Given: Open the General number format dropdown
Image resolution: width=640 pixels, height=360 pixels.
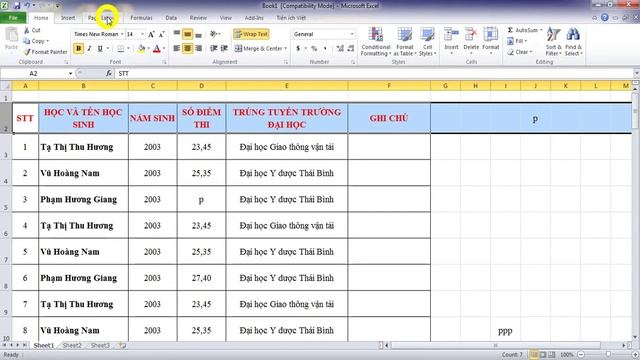Looking at the screenshot, I should [352, 34].
